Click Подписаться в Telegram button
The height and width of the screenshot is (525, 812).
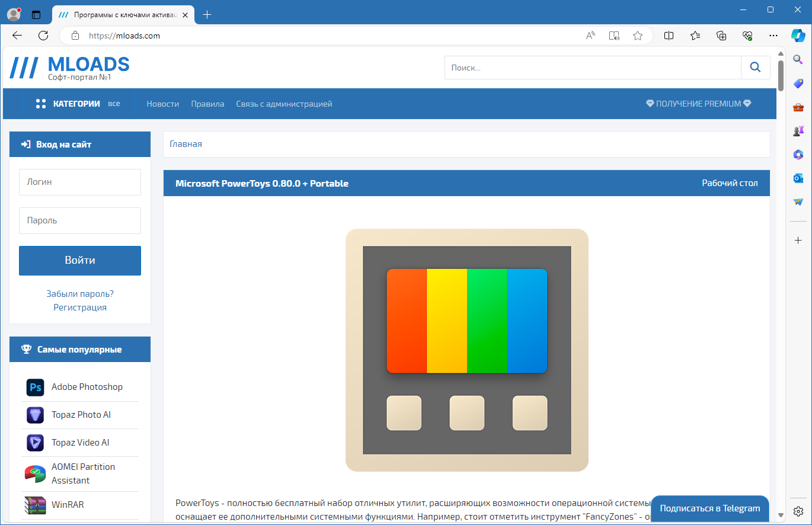pyautogui.click(x=709, y=508)
